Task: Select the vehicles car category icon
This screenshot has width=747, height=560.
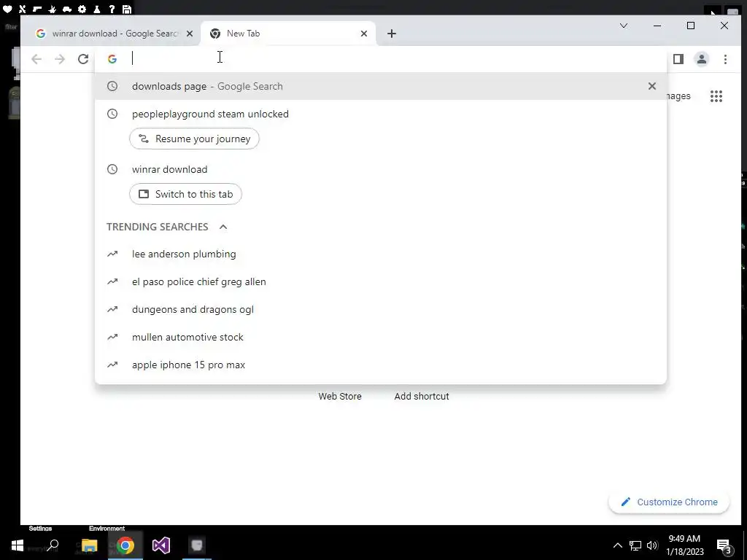Action: 67,9
